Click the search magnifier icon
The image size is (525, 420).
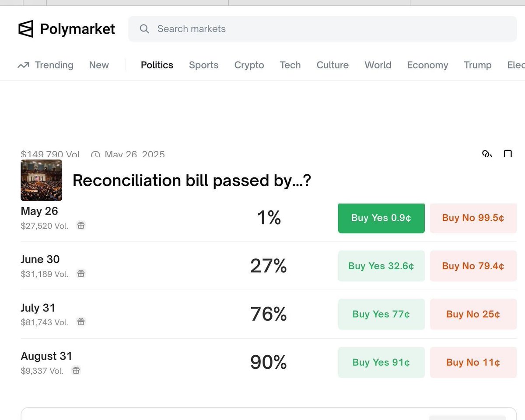144,29
